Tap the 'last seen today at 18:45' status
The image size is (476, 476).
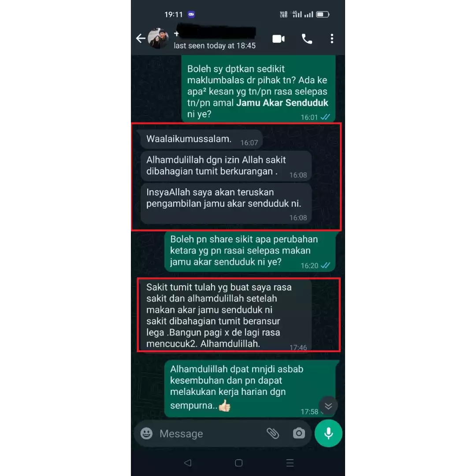click(x=214, y=45)
